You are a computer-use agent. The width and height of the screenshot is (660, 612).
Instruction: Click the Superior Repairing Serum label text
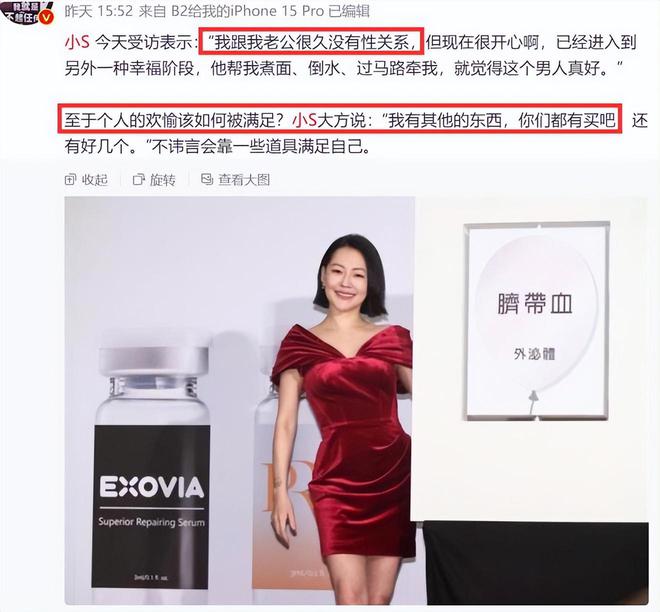click(152, 522)
